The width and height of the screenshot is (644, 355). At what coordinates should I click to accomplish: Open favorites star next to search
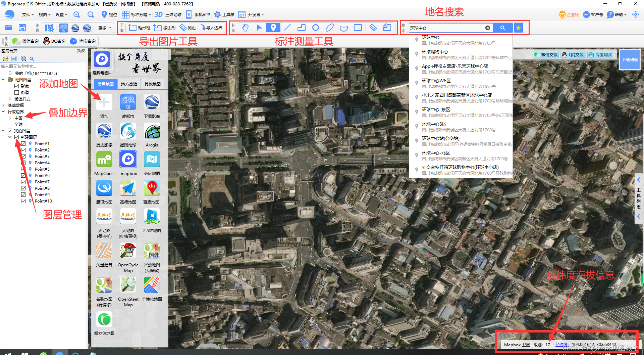click(519, 28)
